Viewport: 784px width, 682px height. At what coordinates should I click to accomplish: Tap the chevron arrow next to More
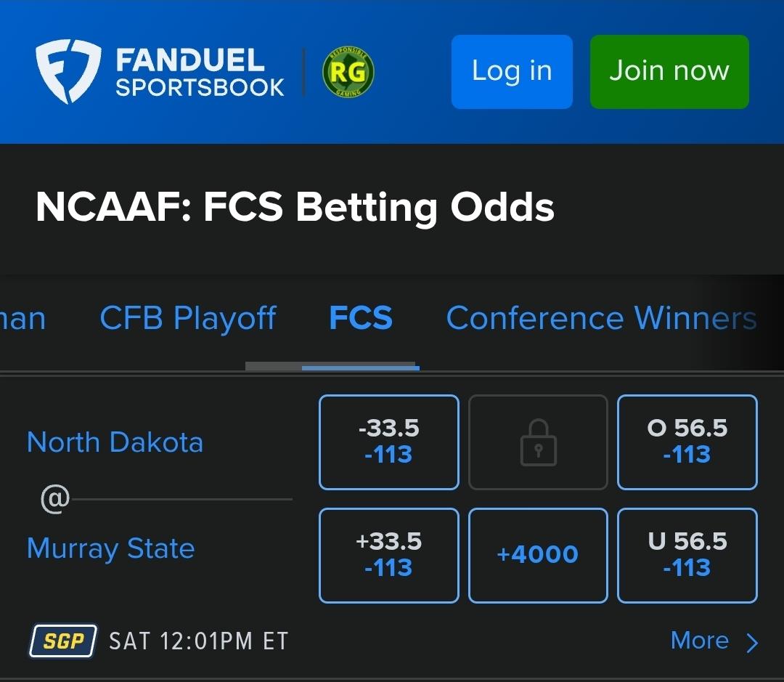[x=752, y=643]
